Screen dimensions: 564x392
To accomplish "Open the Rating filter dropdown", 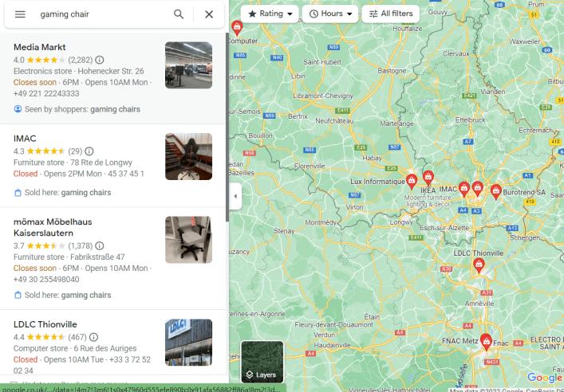I will (x=270, y=14).
